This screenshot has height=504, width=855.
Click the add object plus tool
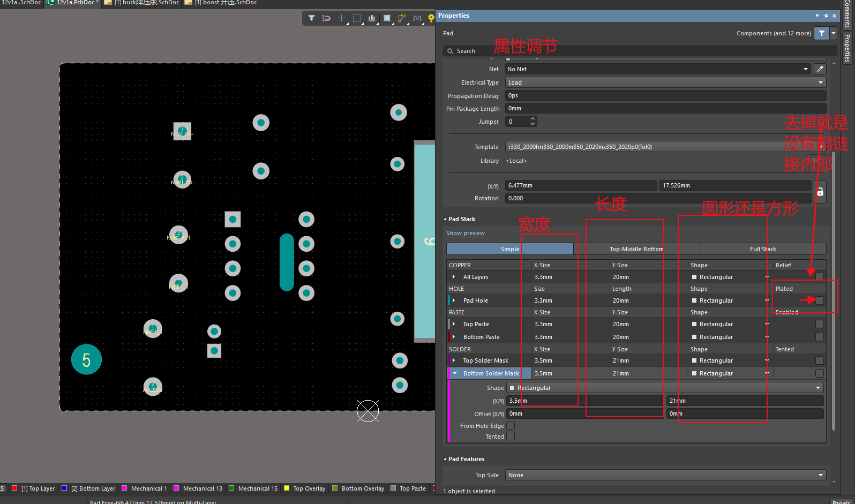pyautogui.click(x=341, y=18)
